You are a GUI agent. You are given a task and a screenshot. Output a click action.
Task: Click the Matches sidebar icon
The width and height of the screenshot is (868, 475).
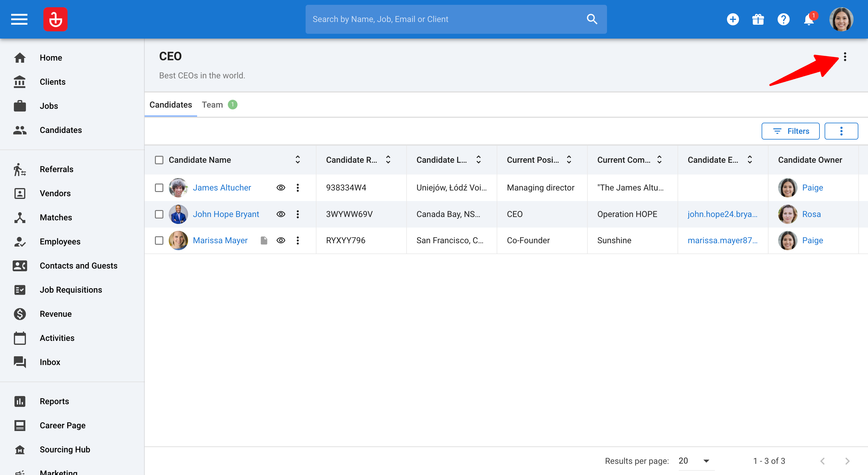pos(20,218)
